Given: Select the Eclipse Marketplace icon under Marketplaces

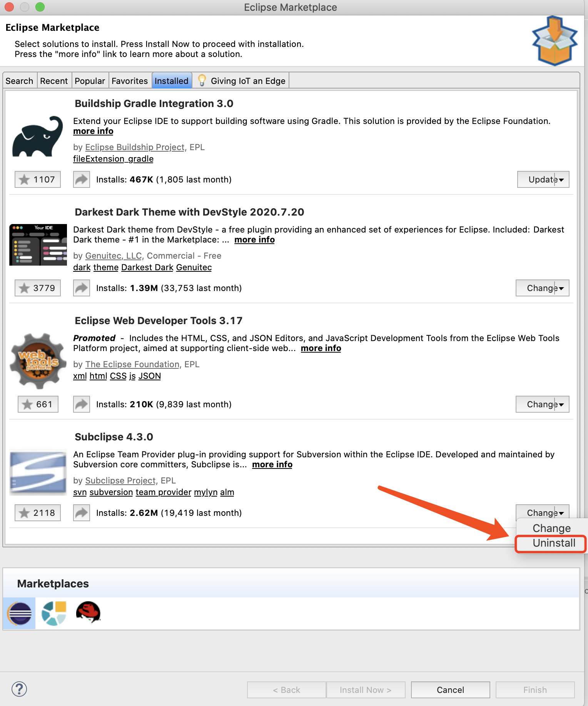Looking at the screenshot, I should click(x=19, y=613).
